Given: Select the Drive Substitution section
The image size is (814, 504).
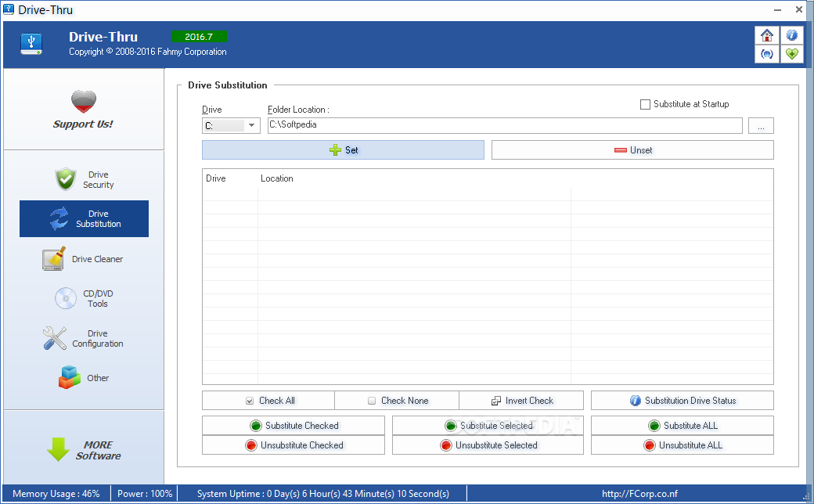Looking at the screenshot, I should [x=84, y=218].
